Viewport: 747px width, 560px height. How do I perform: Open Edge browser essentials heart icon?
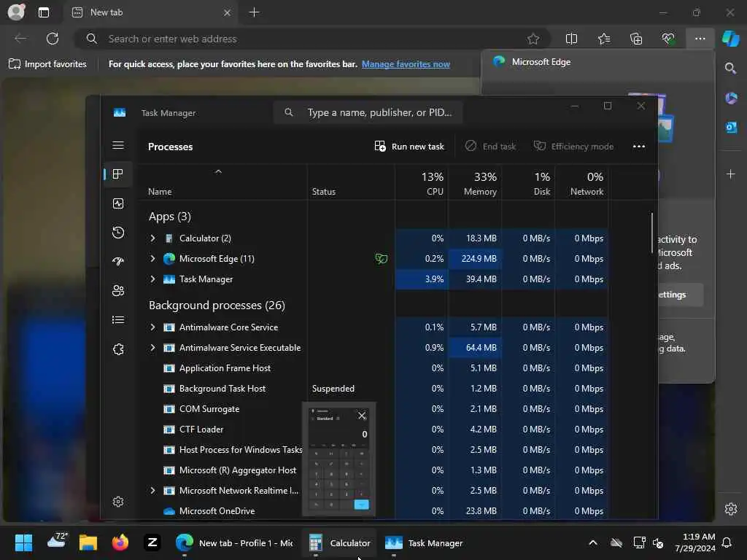tap(668, 39)
